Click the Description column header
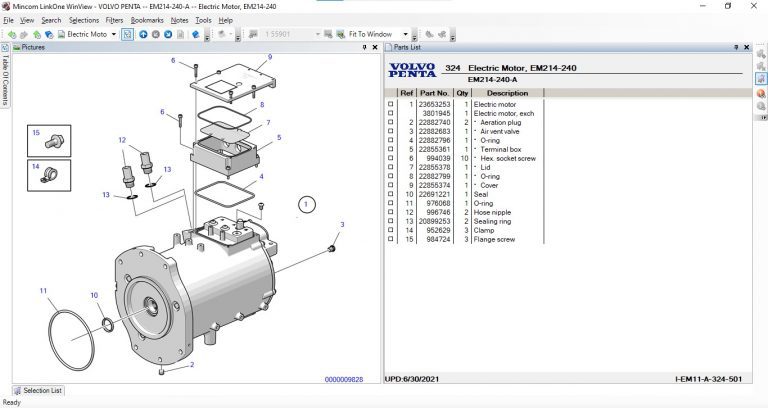The width and height of the screenshot is (768, 408). 507,93
